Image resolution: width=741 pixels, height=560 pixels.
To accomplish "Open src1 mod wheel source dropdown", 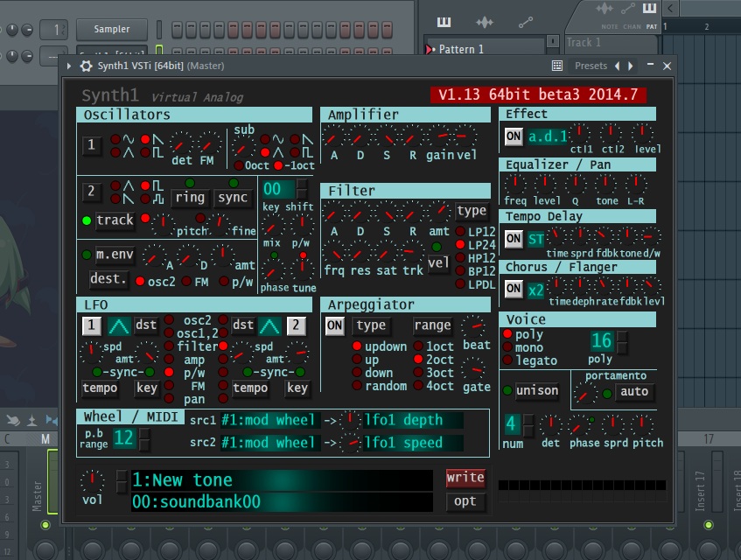I will pos(270,420).
